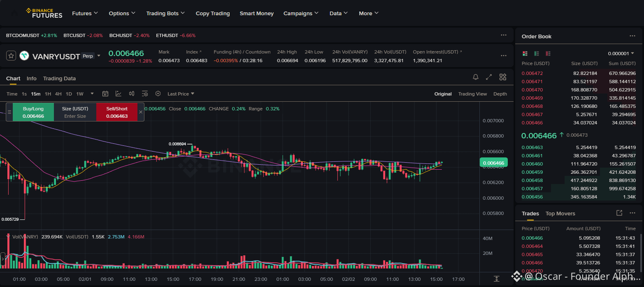This screenshot has width=644, height=287.
Task: Open the VANRYUSDT Perp symbol selector dropdown
Action: pyautogui.click(x=98, y=56)
